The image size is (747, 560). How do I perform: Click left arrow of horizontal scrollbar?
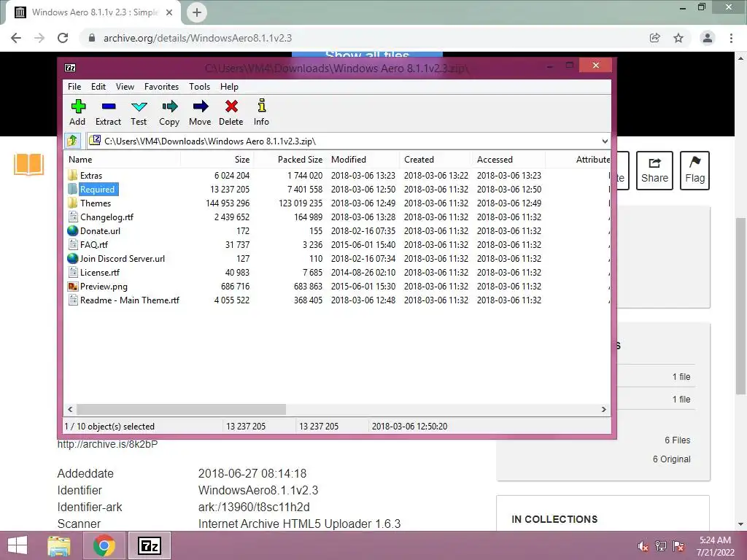(x=71, y=410)
